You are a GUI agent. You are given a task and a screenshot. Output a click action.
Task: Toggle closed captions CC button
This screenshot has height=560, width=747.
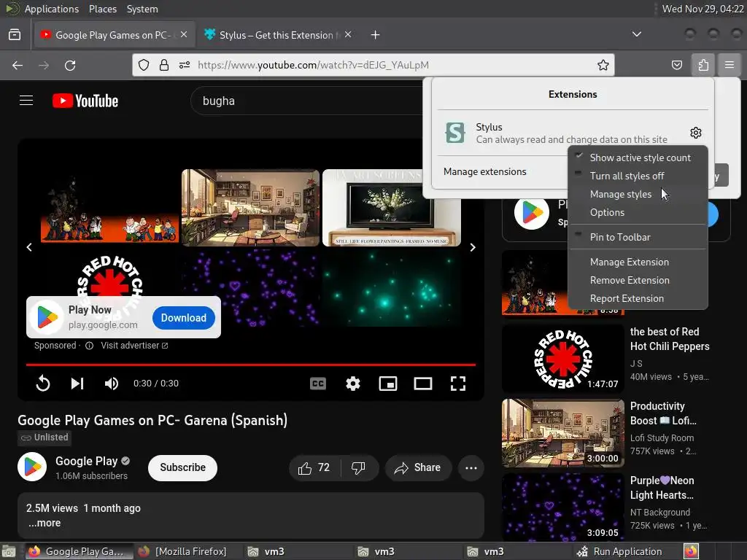(x=318, y=384)
